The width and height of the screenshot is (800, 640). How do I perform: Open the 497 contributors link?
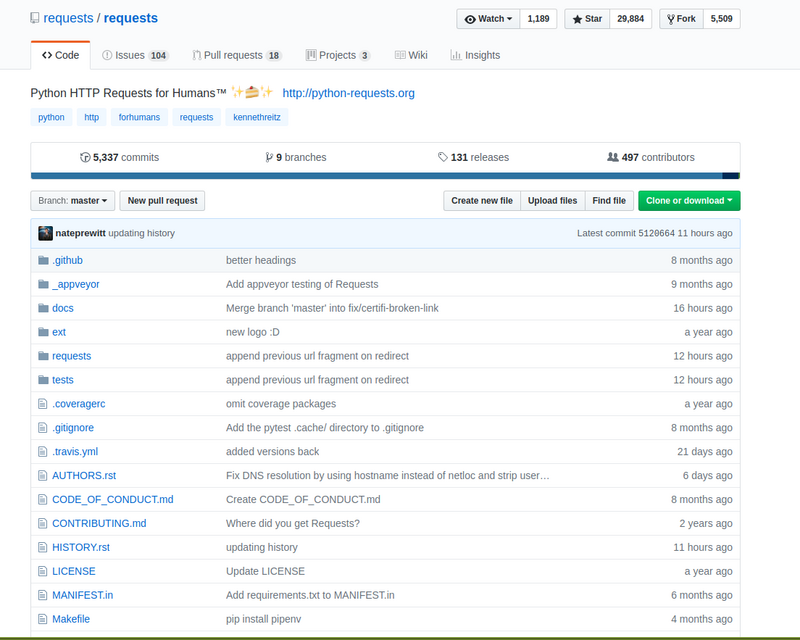coord(651,157)
